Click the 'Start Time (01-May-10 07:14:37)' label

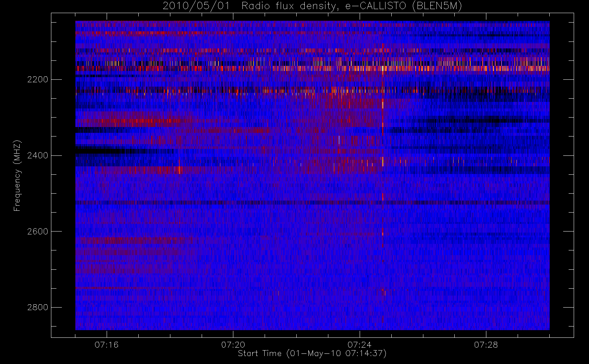(x=312, y=353)
